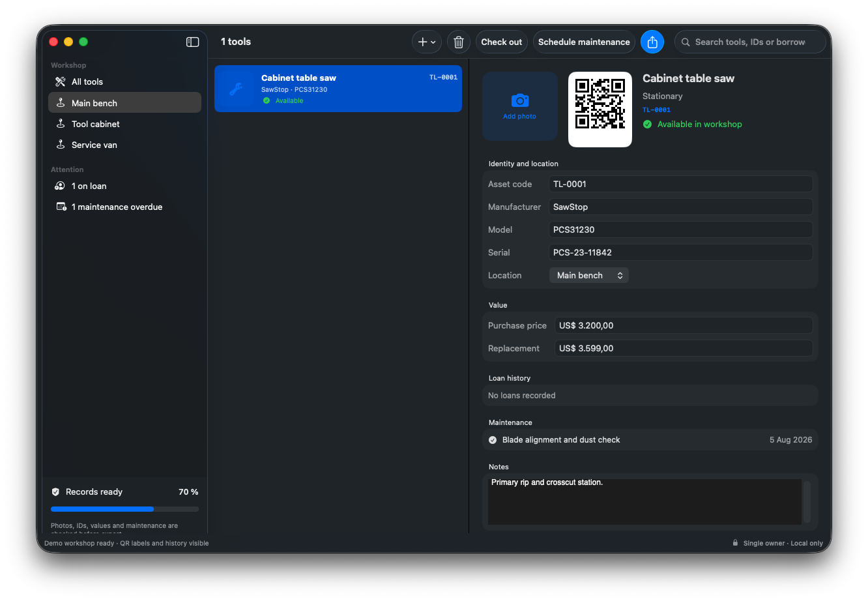Click the search magnifier icon
Viewport: 868px width, 601px height.
click(x=686, y=42)
